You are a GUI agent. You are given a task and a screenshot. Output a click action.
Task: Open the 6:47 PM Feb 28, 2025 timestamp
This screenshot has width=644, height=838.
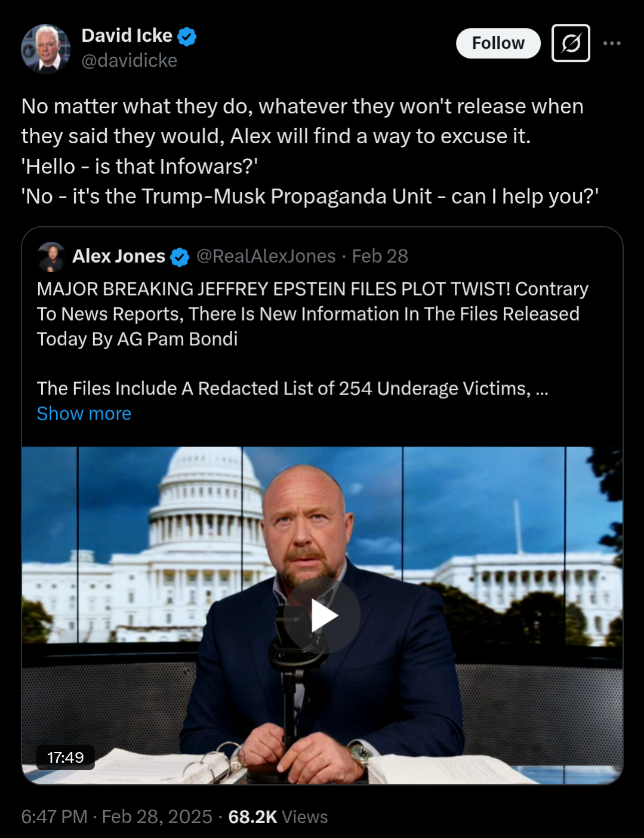pyautogui.click(x=116, y=817)
